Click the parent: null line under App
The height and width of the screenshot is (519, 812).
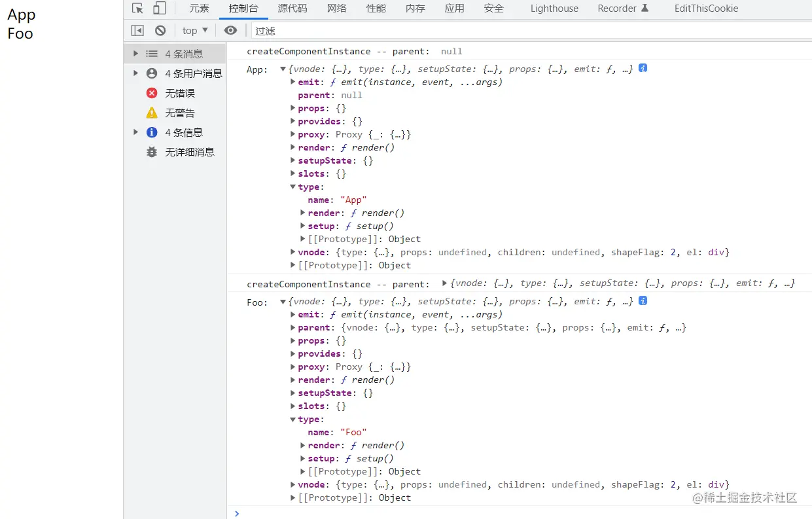click(x=330, y=95)
